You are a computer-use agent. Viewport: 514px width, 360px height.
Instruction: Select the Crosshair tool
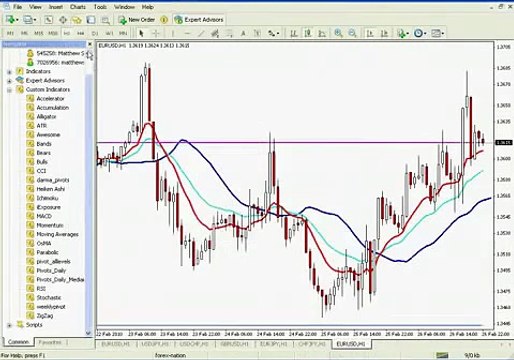(155, 33)
